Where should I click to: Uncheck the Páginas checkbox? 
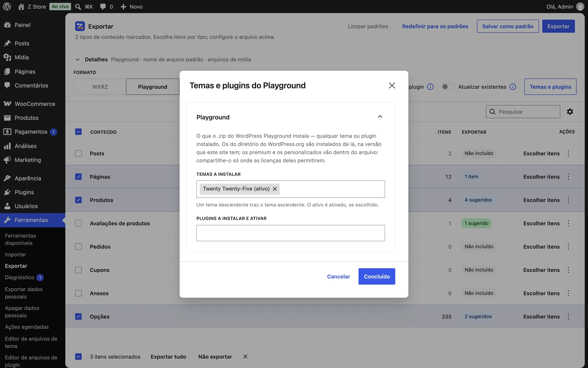[78, 177]
